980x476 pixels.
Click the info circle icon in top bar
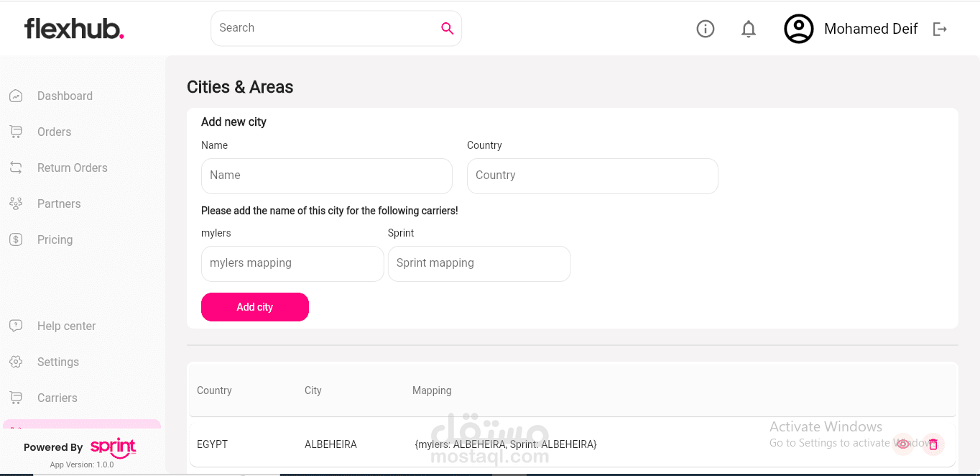point(705,29)
